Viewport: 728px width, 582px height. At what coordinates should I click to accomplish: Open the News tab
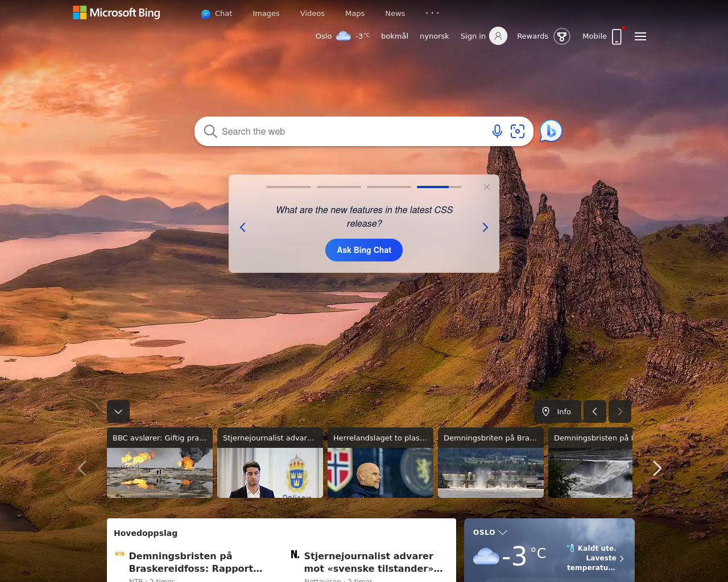395,14
